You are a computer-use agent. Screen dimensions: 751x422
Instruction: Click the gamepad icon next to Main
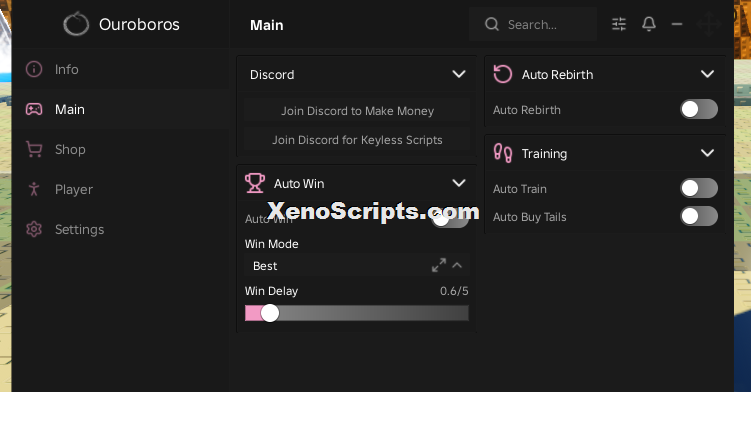[x=34, y=109]
